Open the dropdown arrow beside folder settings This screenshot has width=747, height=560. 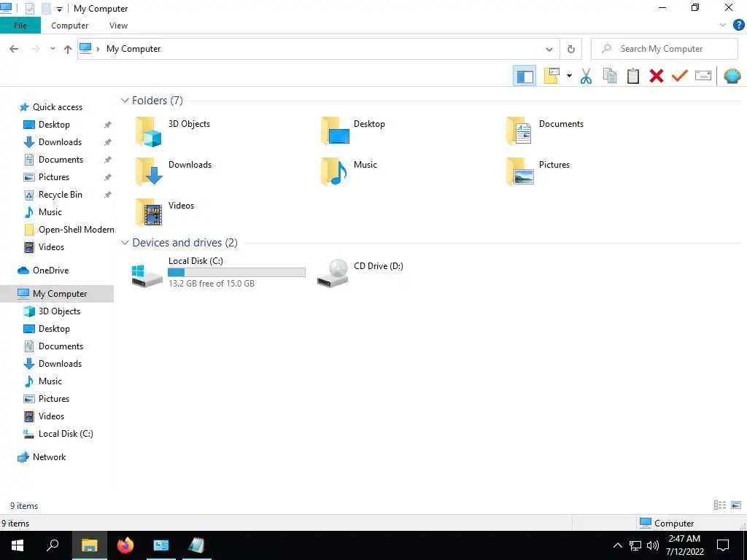pos(569,76)
